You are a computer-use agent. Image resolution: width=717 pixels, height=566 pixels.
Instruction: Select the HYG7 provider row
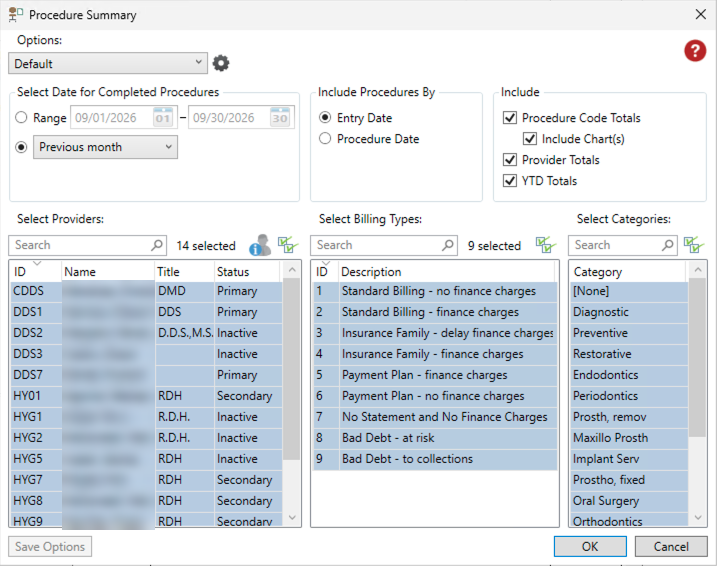pos(146,480)
